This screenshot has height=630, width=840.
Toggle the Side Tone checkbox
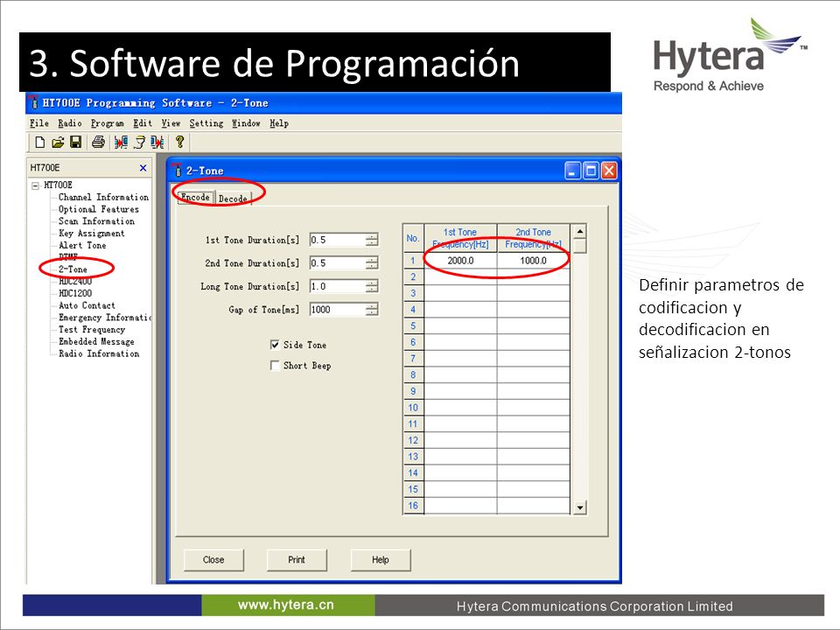[275, 345]
